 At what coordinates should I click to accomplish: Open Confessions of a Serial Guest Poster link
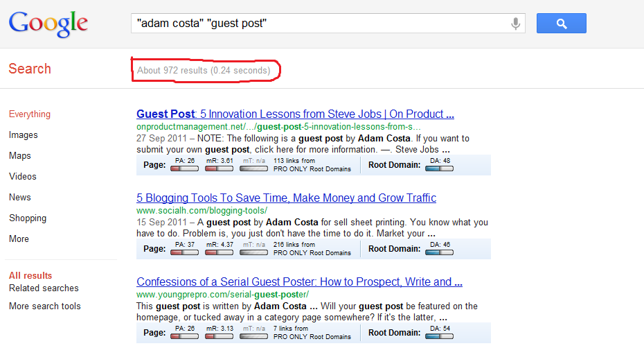[299, 282]
